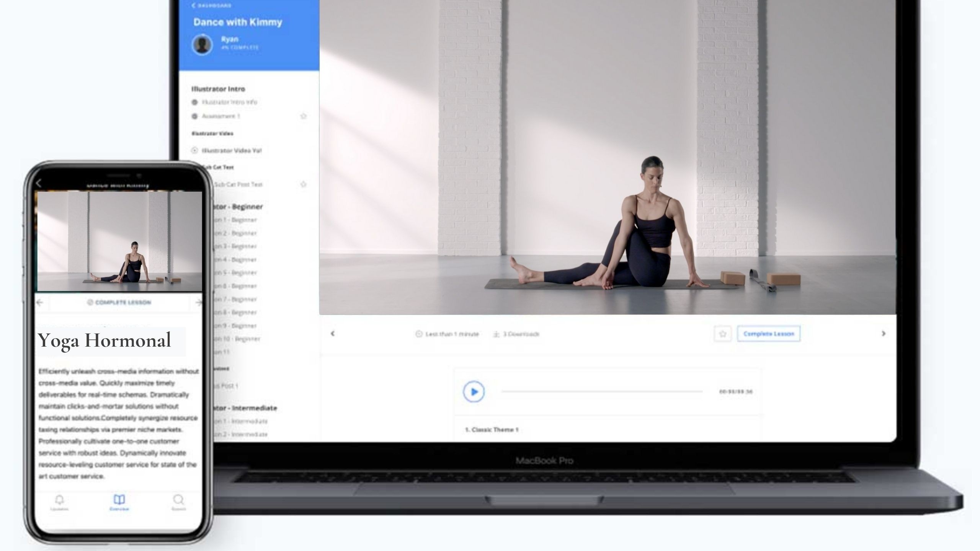Tap the phone's back chevron at top
980x551 pixels.
pyautogui.click(x=39, y=184)
